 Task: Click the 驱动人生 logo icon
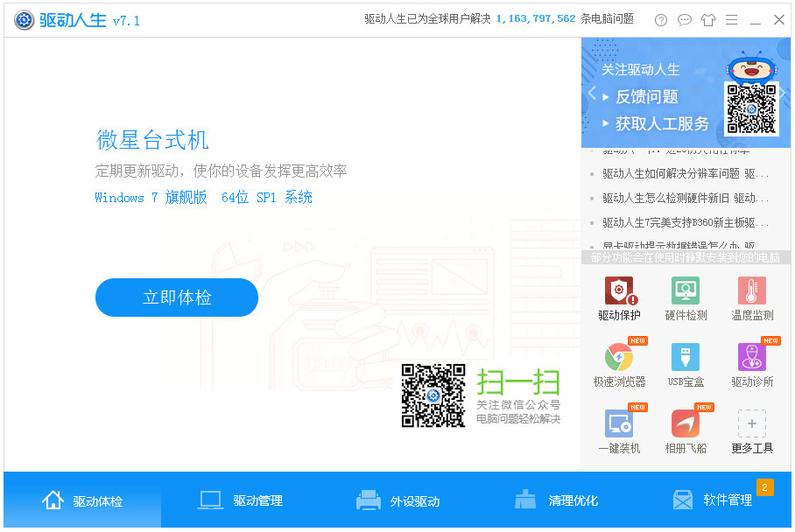click(x=24, y=20)
